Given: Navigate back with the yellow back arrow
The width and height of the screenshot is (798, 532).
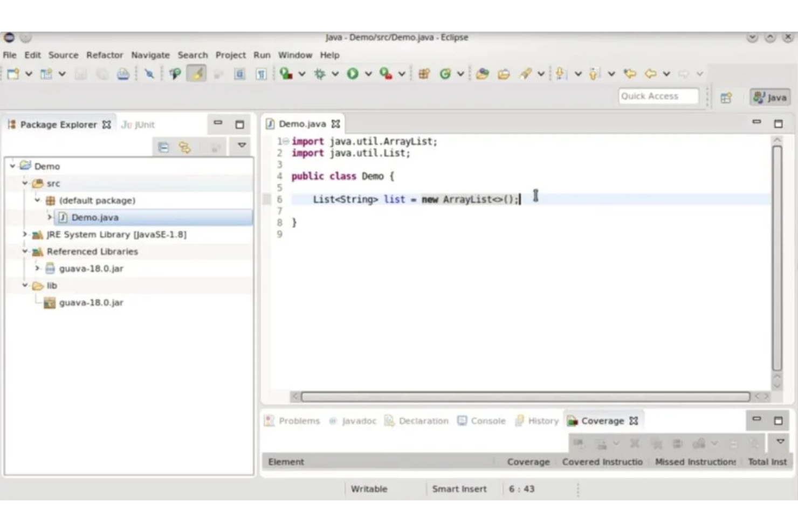Looking at the screenshot, I should click(x=651, y=74).
